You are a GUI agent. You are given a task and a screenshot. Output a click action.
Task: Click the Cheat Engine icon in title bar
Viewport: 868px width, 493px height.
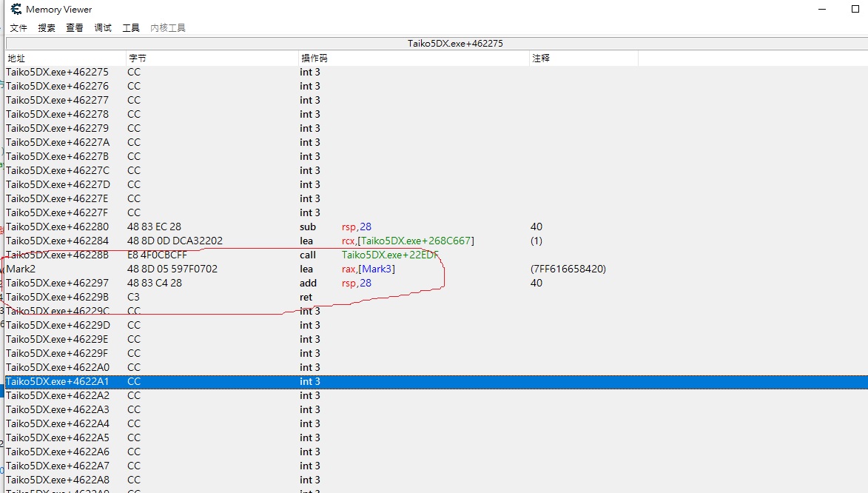click(16, 10)
